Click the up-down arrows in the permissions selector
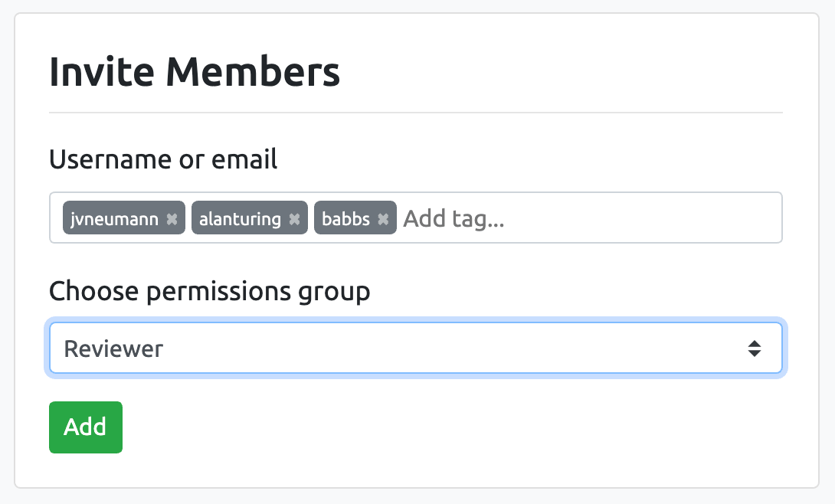The image size is (835, 504). [755, 348]
